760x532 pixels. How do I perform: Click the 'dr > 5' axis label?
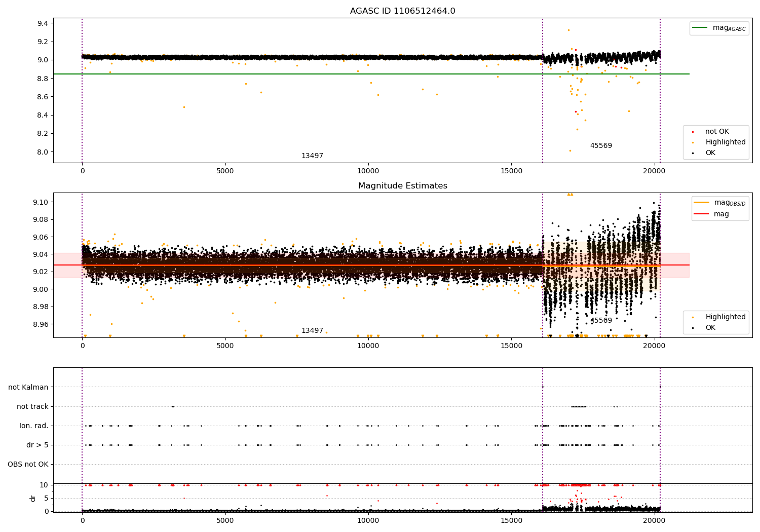pyautogui.click(x=37, y=445)
